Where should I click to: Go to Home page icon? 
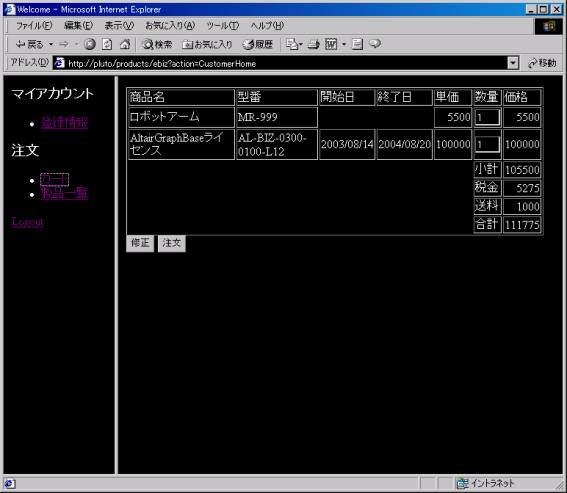click(x=125, y=44)
